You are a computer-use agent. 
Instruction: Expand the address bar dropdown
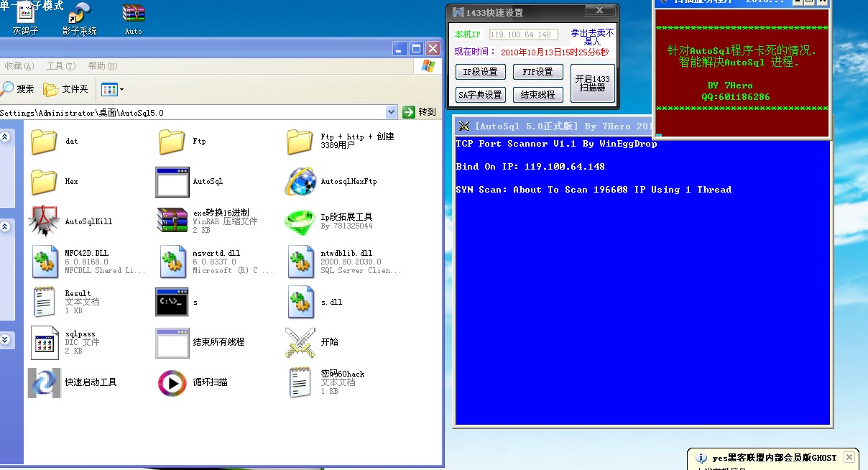point(391,112)
